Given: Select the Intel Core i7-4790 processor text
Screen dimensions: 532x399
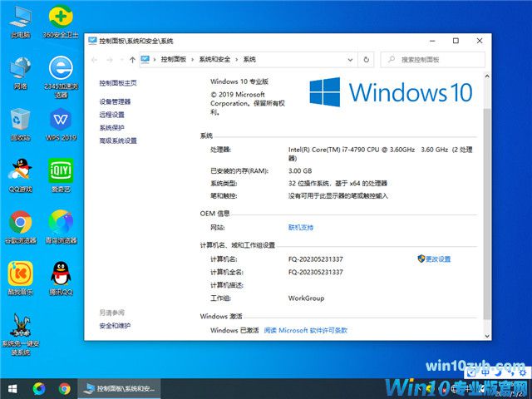Looking at the screenshot, I should pyautogui.click(x=381, y=154).
